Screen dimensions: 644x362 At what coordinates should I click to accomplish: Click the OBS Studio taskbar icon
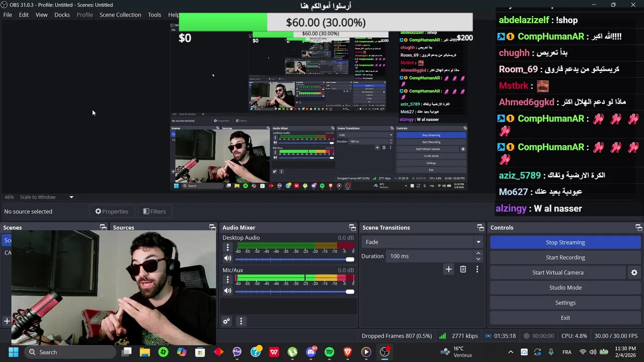click(x=384, y=352)
